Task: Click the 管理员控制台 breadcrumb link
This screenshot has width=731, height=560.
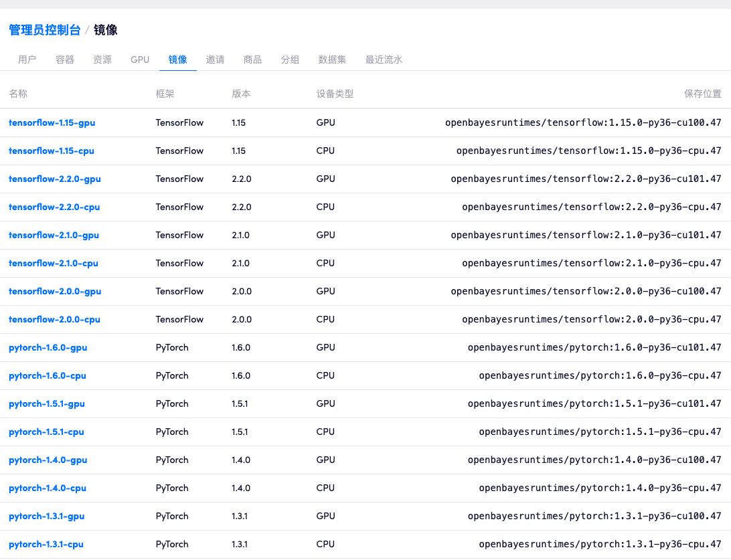Action: tap(44, 30)
